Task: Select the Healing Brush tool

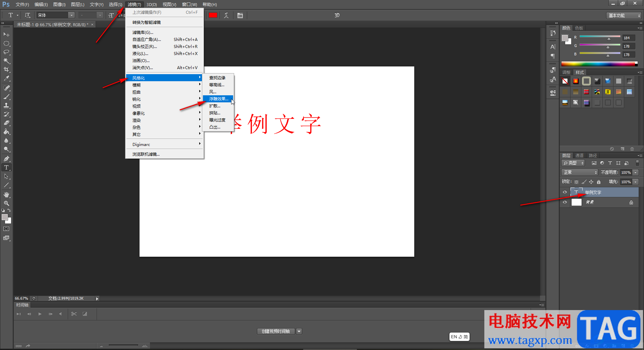Action: tap(6, 88)
